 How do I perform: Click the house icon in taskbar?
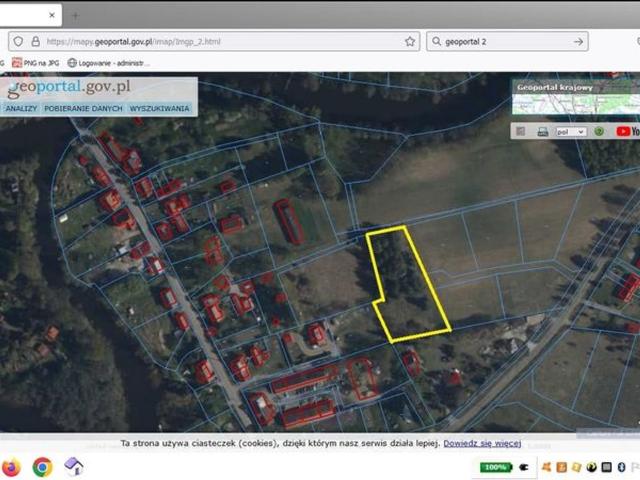click(74, 467)
